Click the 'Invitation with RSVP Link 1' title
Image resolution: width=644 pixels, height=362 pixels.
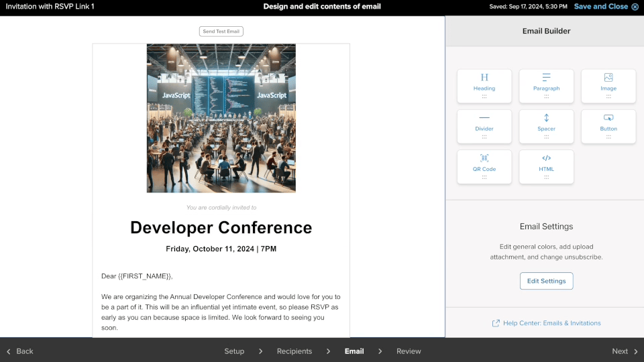click(50, 7)
